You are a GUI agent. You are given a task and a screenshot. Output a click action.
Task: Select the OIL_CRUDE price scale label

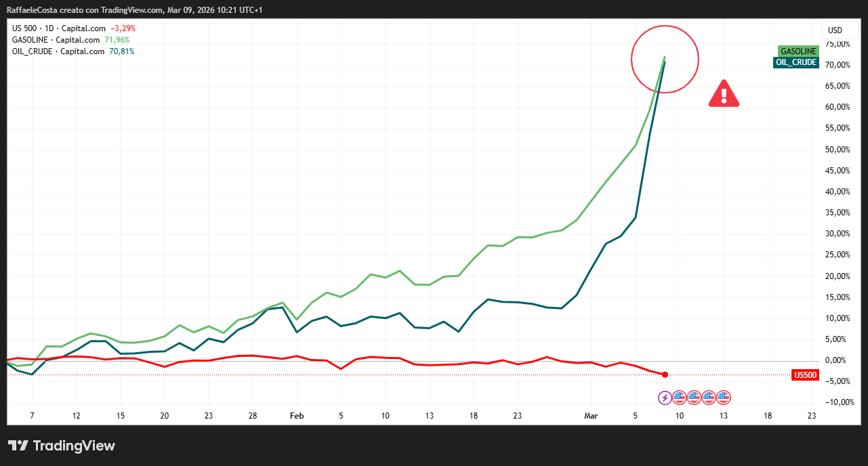click(796, 62)
